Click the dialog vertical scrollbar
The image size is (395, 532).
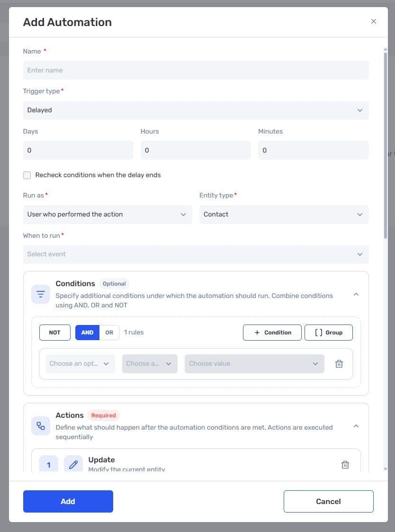click(385, 146)
